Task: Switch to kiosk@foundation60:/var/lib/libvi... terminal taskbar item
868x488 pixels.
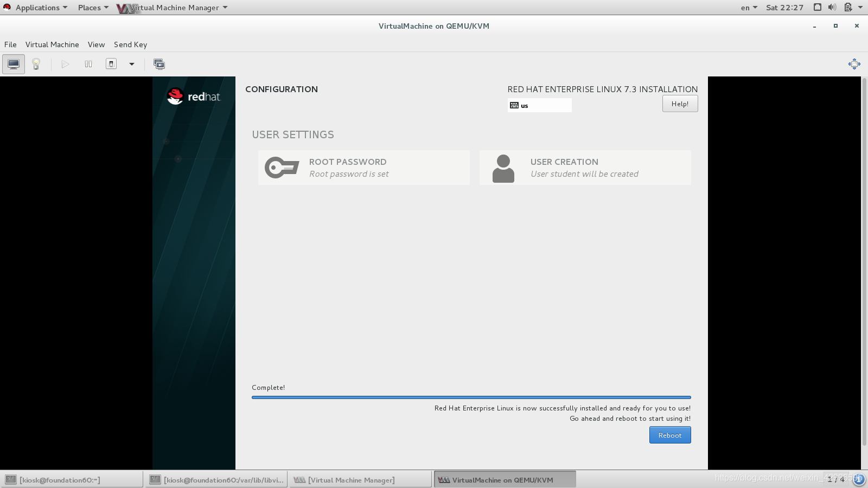Action: point(216,479)
